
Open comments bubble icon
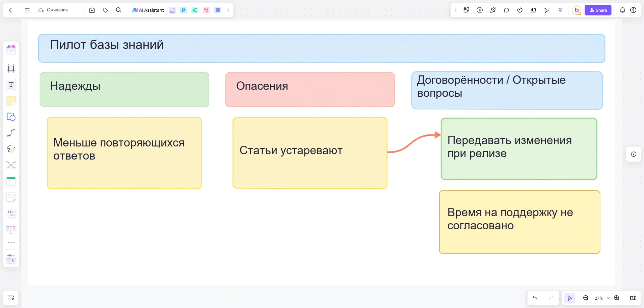tap(506, 10)
